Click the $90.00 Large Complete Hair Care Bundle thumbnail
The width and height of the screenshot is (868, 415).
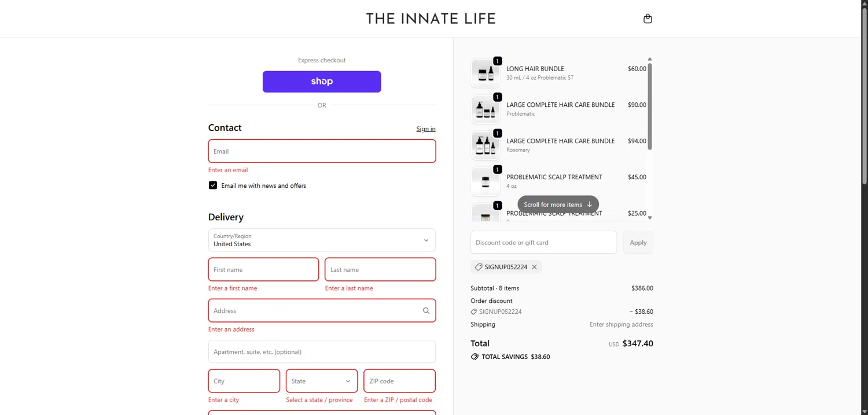(x=486, y=109)
